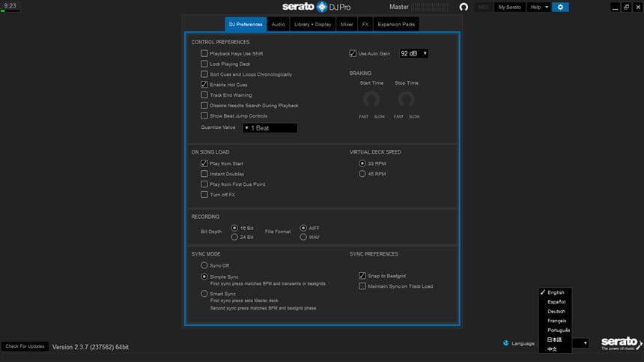The image size is (644, 362).
Task: Switch to the Audio tab
Action: pos(278,24)
